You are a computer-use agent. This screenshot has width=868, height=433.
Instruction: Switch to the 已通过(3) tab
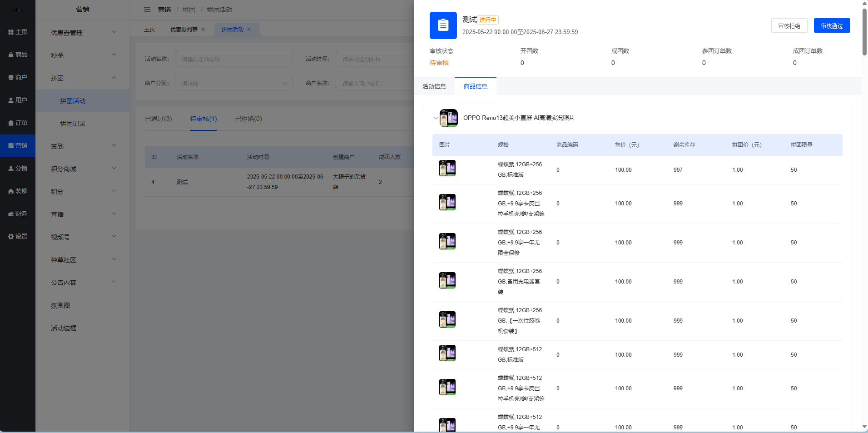(158, 119)
